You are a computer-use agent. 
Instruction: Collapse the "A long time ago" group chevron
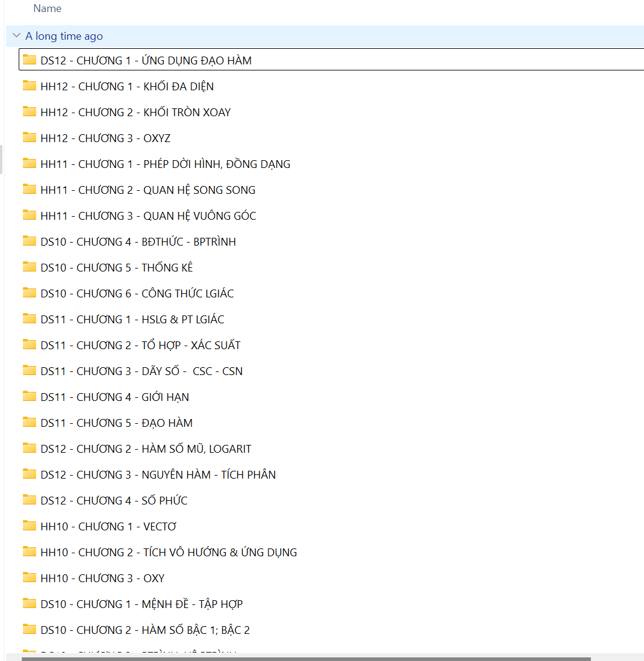16,36
